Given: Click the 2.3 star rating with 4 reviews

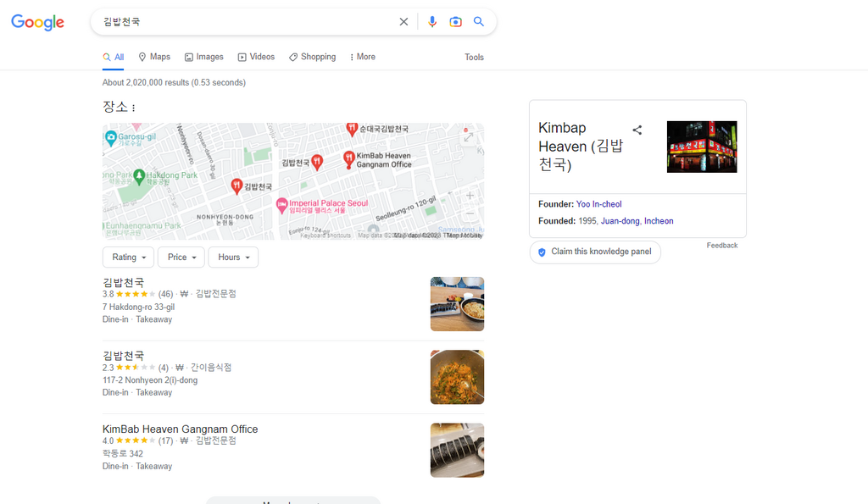Looking at the screenshot, I should (x=135, y=368).
